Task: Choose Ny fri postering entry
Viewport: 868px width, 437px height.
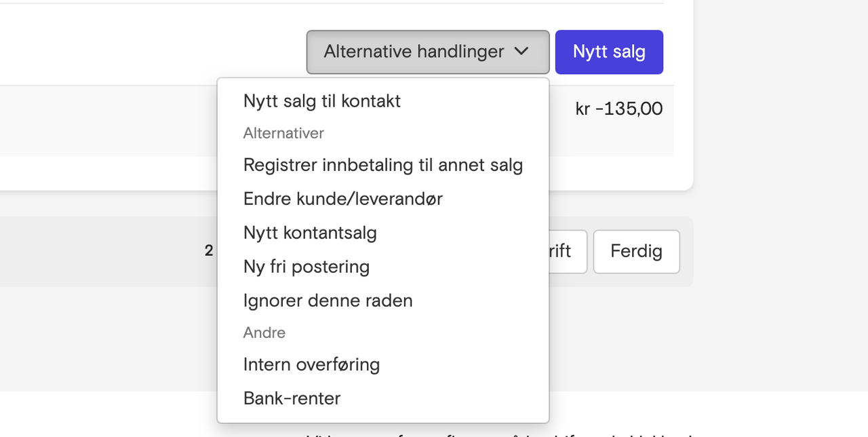Action: pos(306,267)
